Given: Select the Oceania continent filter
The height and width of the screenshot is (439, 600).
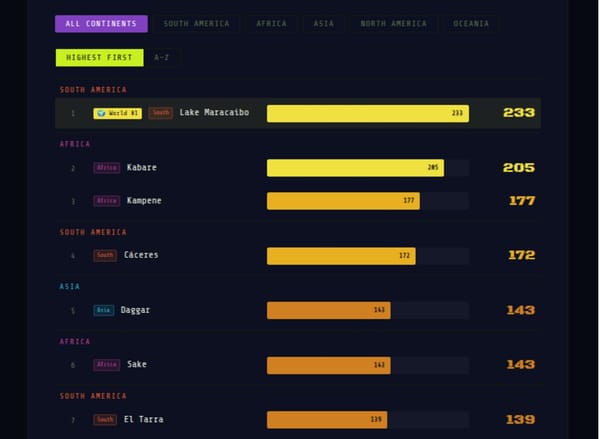Looking at the screenshot, I should coord(471,24).
